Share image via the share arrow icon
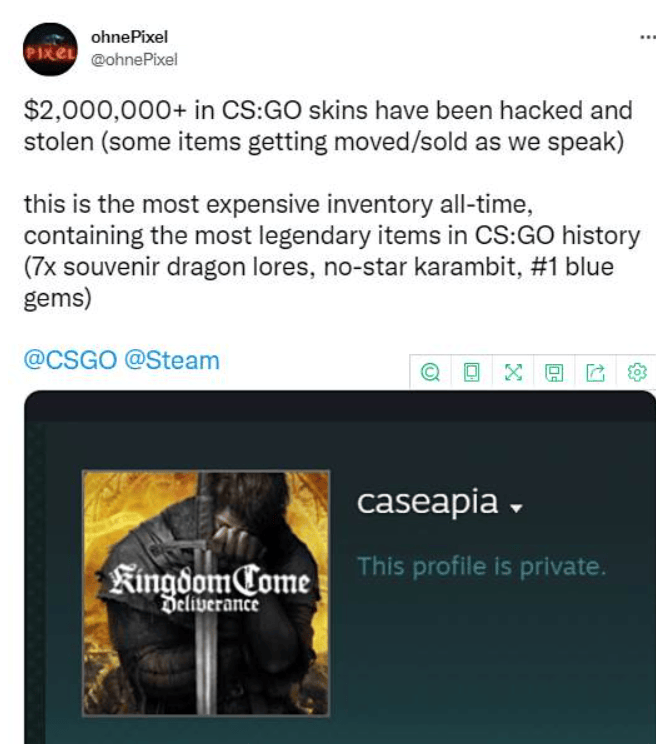This screenshot has width=656, height=744. coord(595,372)
